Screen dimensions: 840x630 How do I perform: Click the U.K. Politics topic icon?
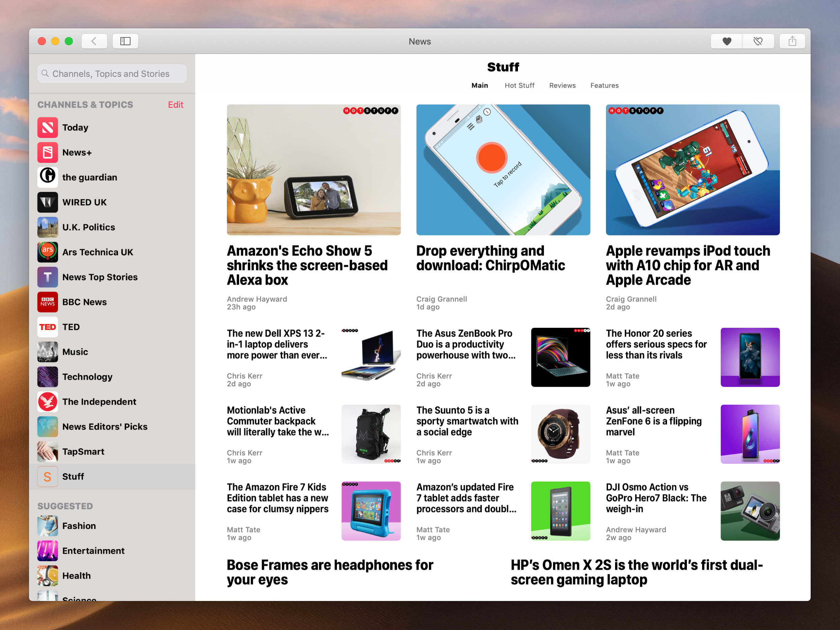tap(48, 227)
